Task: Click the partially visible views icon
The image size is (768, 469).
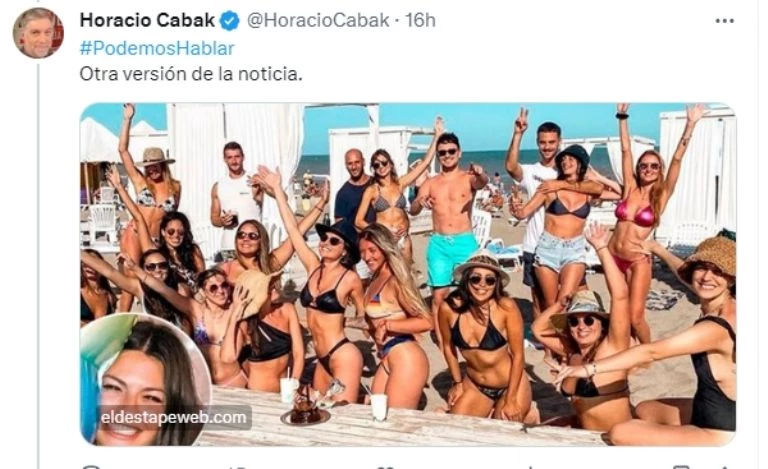Action: [530, 467]
